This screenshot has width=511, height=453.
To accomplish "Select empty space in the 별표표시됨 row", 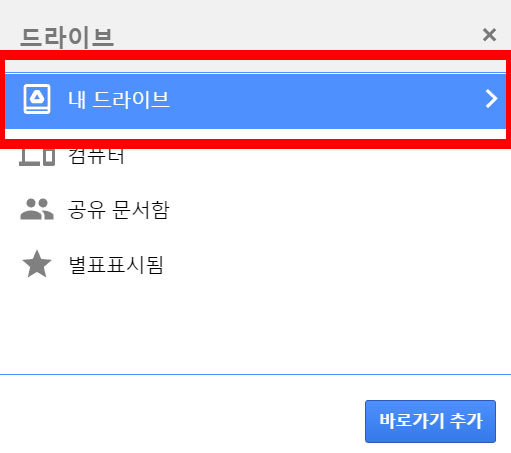I will 333,264.
